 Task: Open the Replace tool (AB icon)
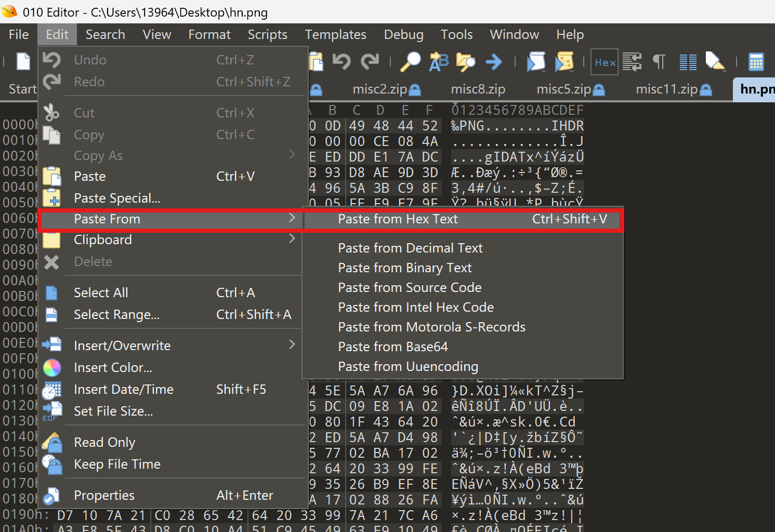(x=439, y=62)
